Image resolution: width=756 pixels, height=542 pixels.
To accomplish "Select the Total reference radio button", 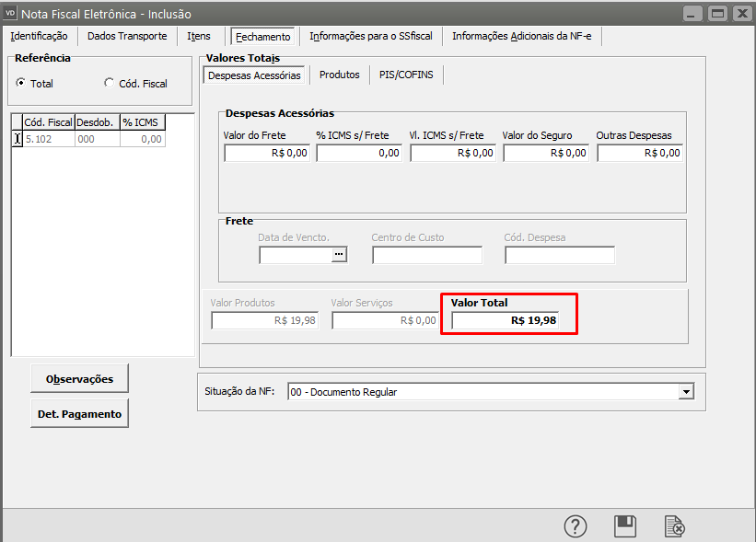I will (21, 83).
